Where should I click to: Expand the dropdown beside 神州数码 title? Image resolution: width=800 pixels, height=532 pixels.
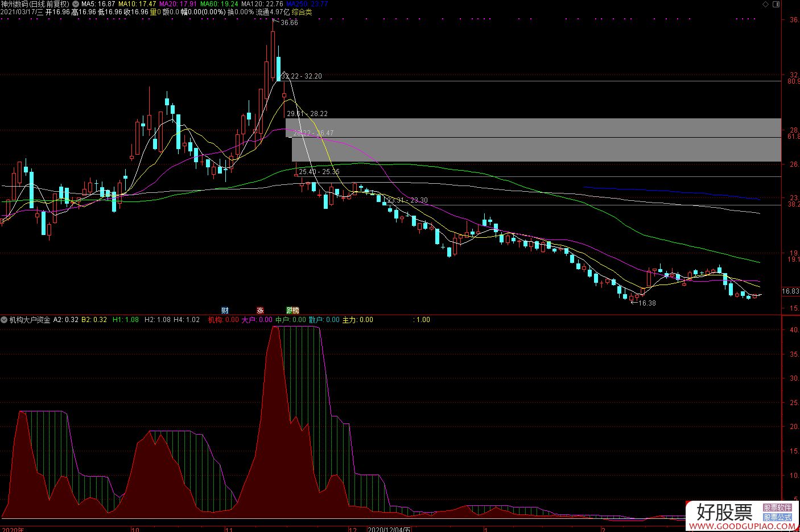[x=76, y=4]
